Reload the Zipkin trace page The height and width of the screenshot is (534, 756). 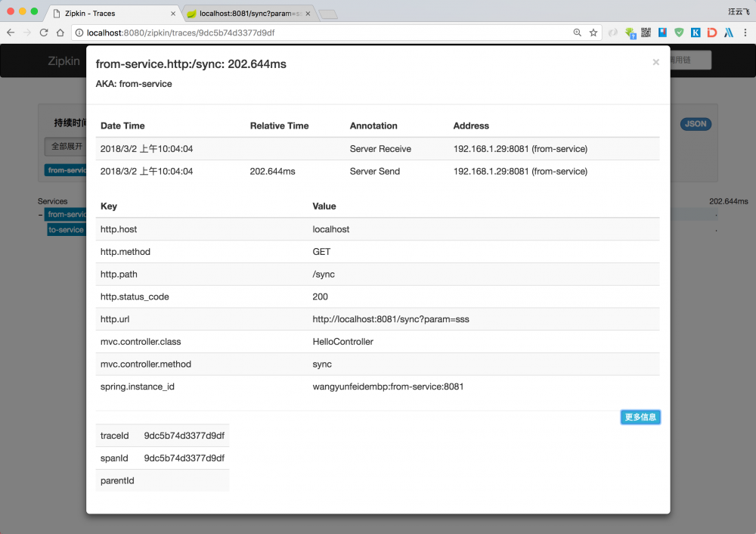pyautogui.click(x=44, y=33)
